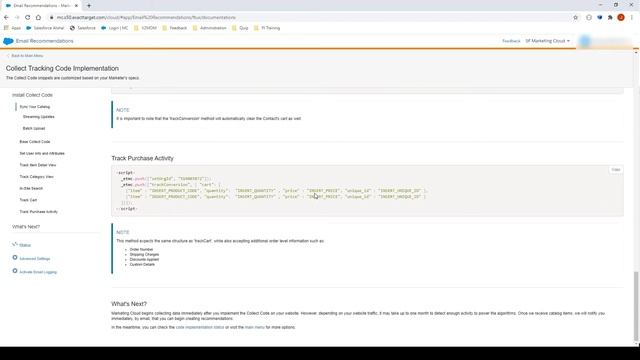Viewport: 640px width, 360px height.
Task: Copy the Track Purchase Activity code snippet
Action: pos(616,169)
